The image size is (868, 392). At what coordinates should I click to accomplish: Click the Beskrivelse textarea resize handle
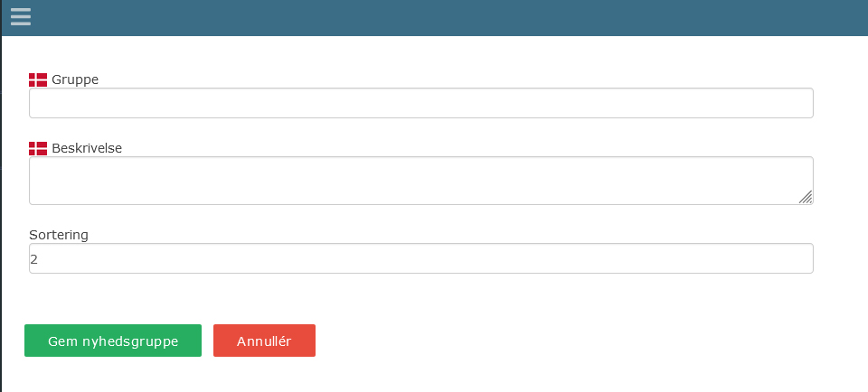point(806,198)
